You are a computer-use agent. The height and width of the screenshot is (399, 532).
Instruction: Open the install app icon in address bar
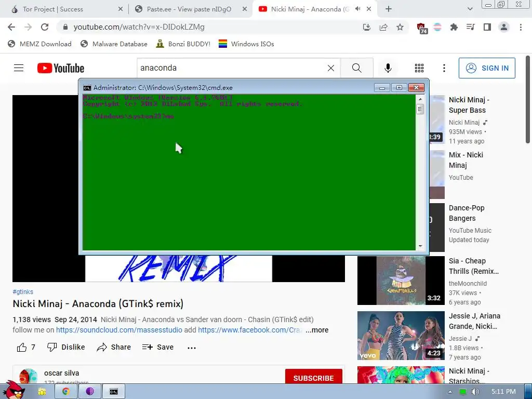click(366, 27)
